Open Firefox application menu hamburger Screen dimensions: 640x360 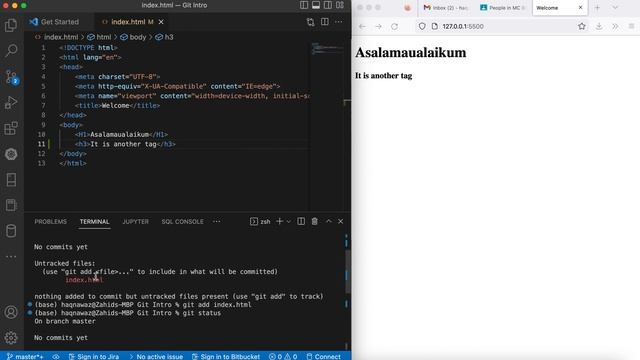click(631, 27)
